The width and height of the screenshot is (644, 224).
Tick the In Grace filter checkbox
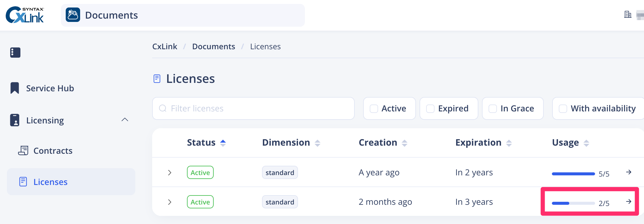[x=493, y=109]
